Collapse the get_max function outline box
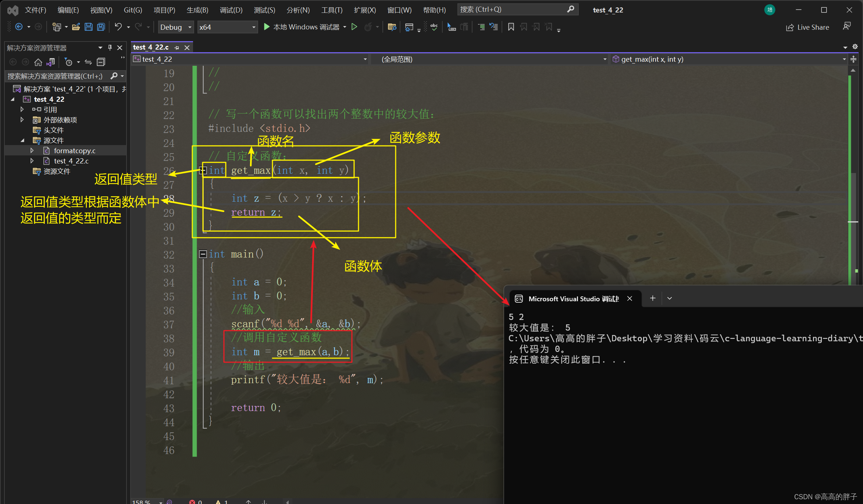This screenshot has width=863, height=504. click(x=203, y=170)
